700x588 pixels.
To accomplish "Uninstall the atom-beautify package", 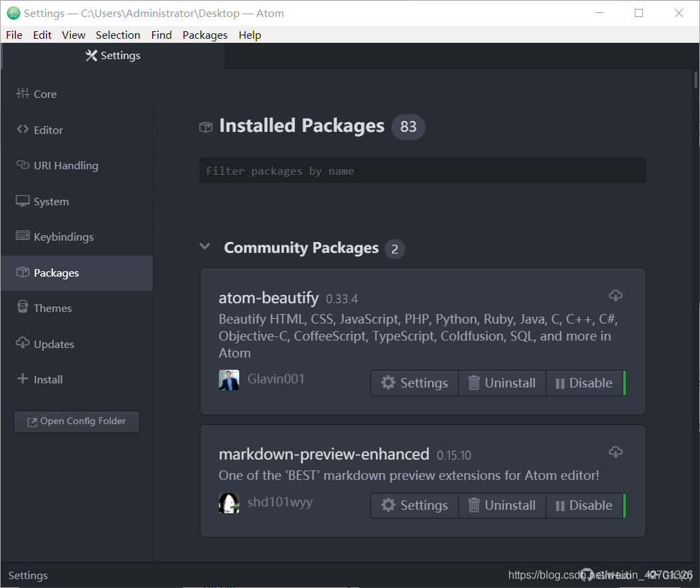I will click(502, 383).
